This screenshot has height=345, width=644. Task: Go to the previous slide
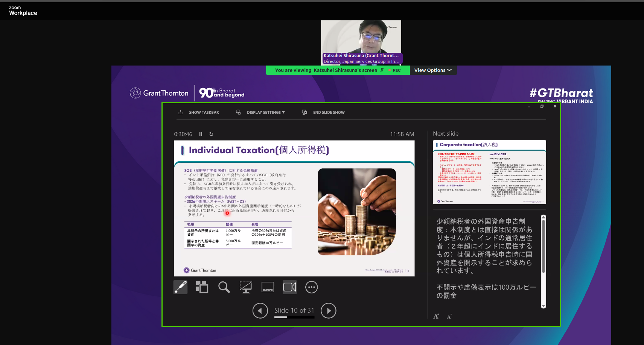260,311
